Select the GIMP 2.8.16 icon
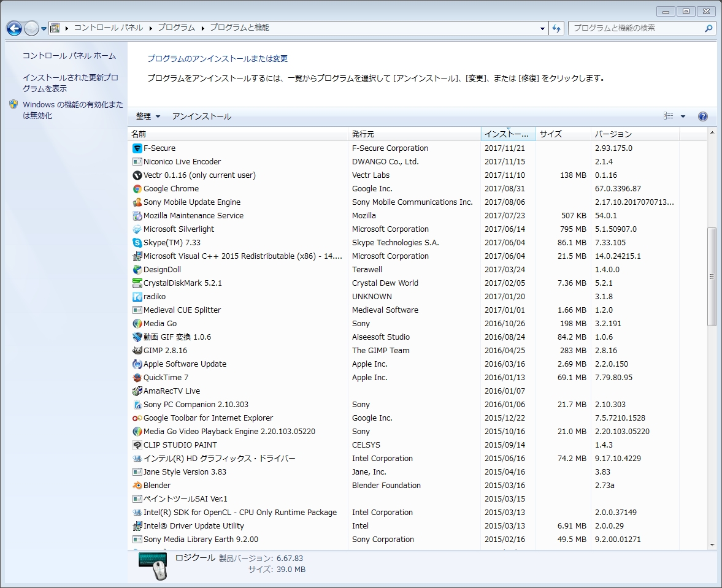Screen dimensions: 722x588 [137, 351]
